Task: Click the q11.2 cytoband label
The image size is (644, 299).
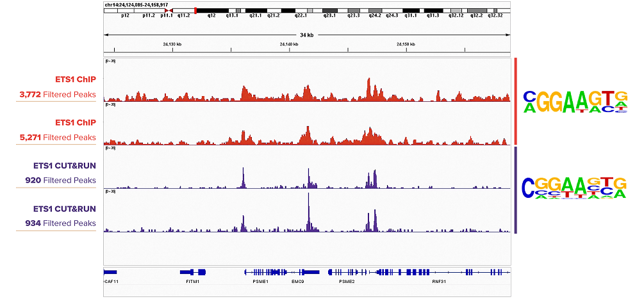Action: click(184, 15)
